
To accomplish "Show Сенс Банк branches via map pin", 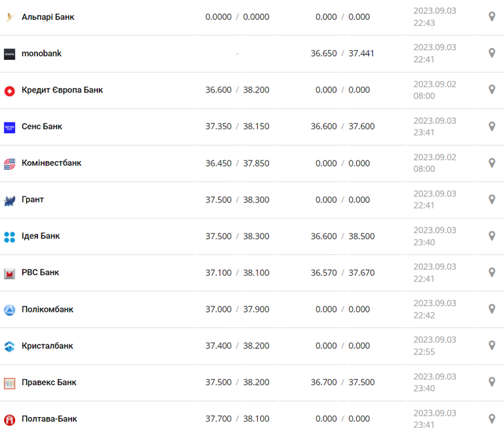I will pos(492,127).
